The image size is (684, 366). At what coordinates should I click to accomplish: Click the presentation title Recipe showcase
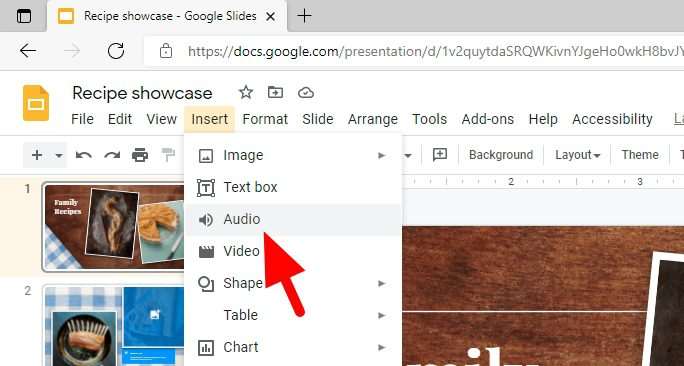pyautogui.click(x=142, y=93)
